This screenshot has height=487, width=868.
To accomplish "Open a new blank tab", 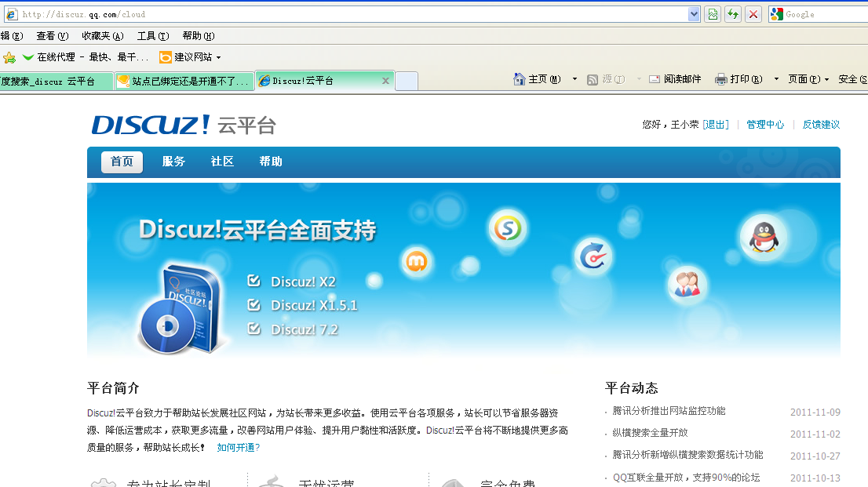I will coord(407,82).
